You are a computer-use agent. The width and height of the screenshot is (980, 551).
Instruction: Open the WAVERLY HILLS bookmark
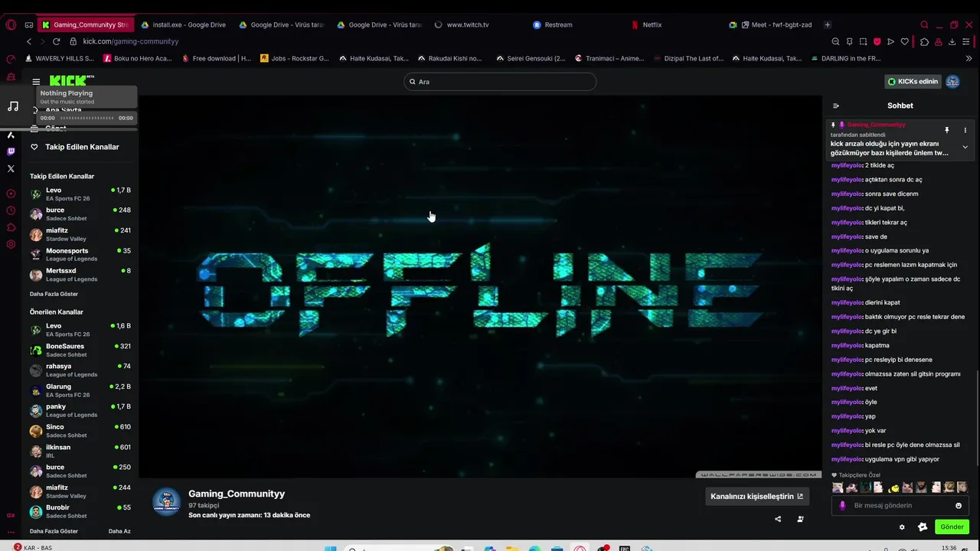pyautogui.click(x=59, y=58)
